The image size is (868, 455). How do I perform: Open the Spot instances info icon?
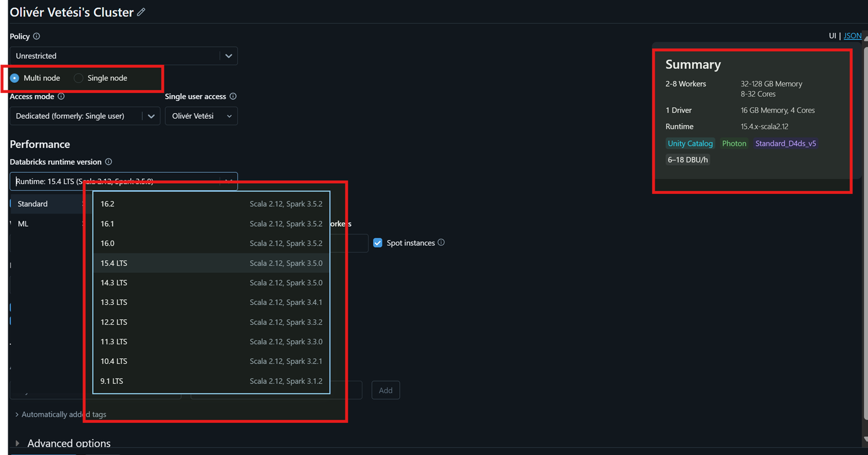441,243
